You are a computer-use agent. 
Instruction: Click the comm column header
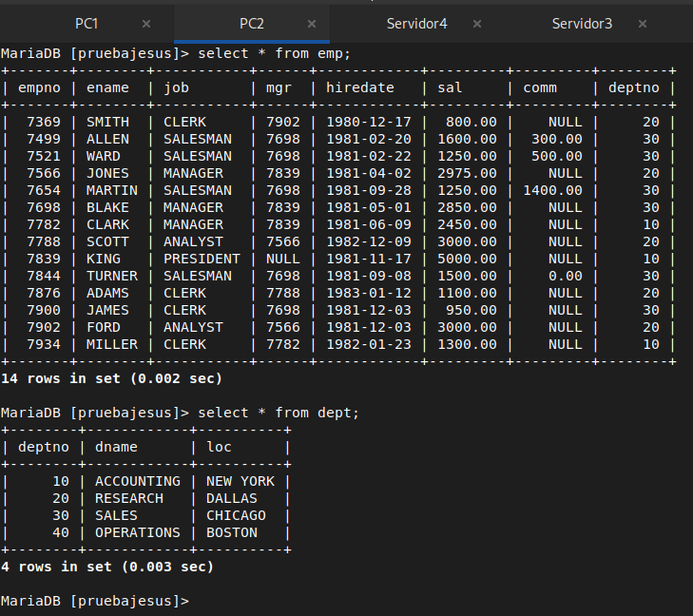[540, 88]
